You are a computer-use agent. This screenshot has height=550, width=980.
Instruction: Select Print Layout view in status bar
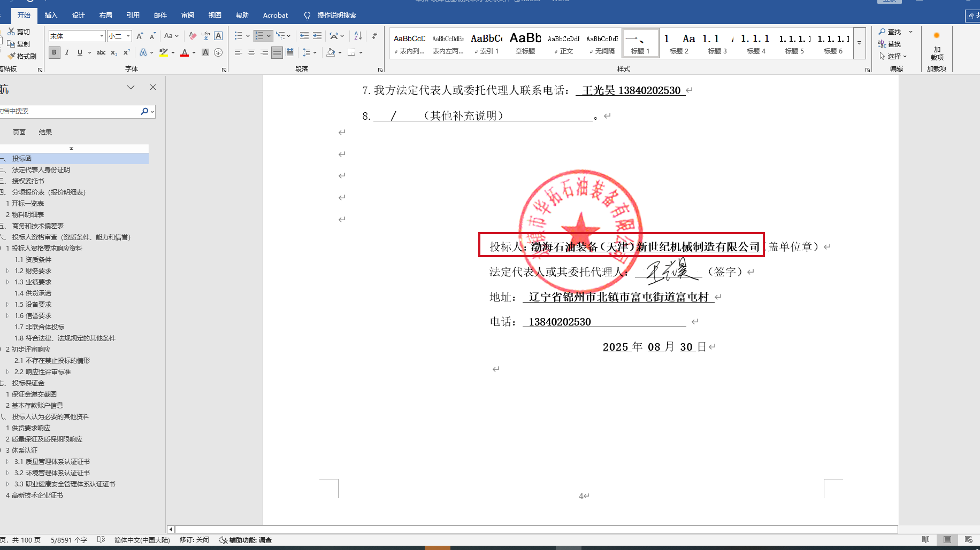947,540
